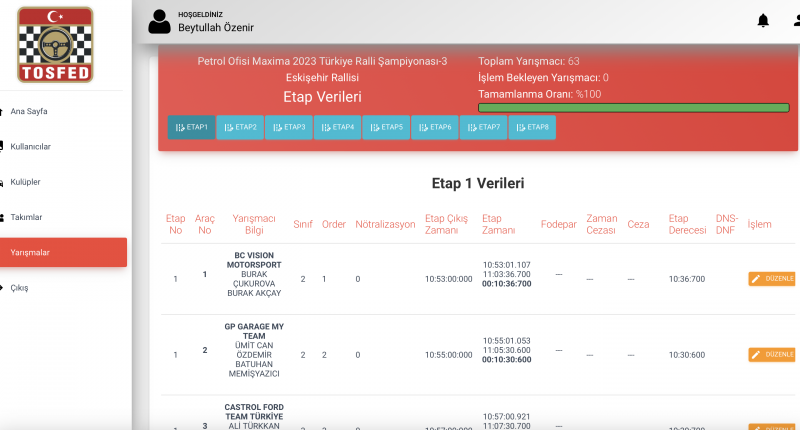Click Tamamlanma Oranı: %100 text
Viewport: 800px width, 430px height.
539,94
